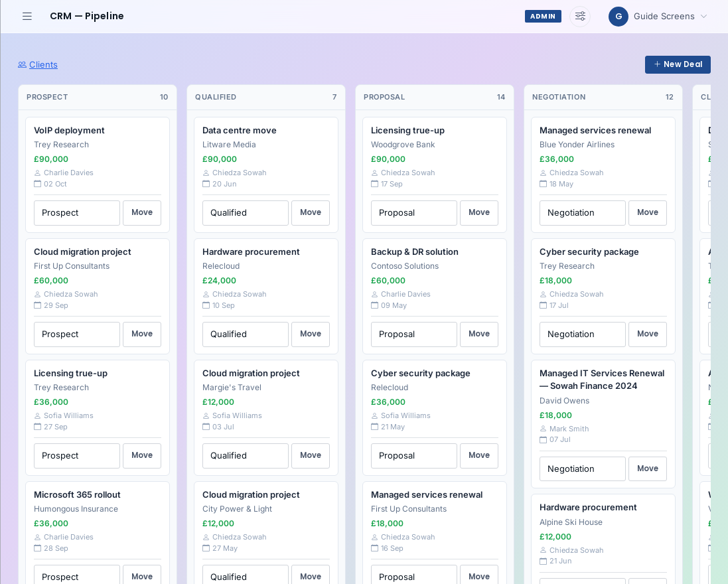The image size is (728, 584).
Task: Move the Data centre move deal
Action: [x=311, y=212]
